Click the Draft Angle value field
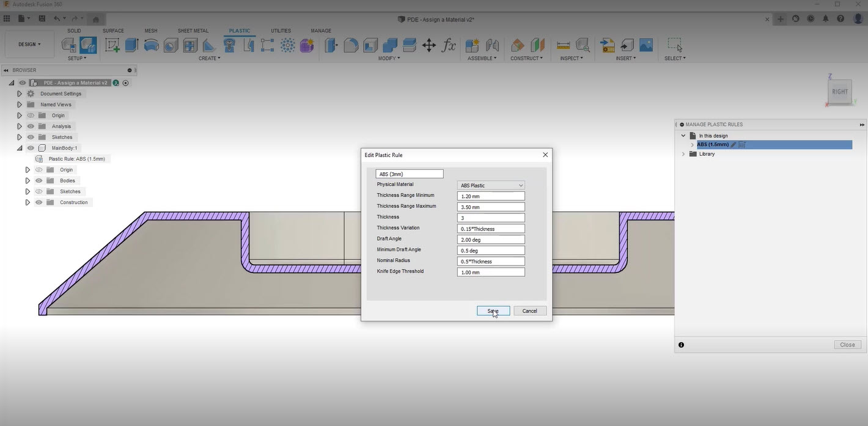The image size is (868, 426). coord(491,240)
